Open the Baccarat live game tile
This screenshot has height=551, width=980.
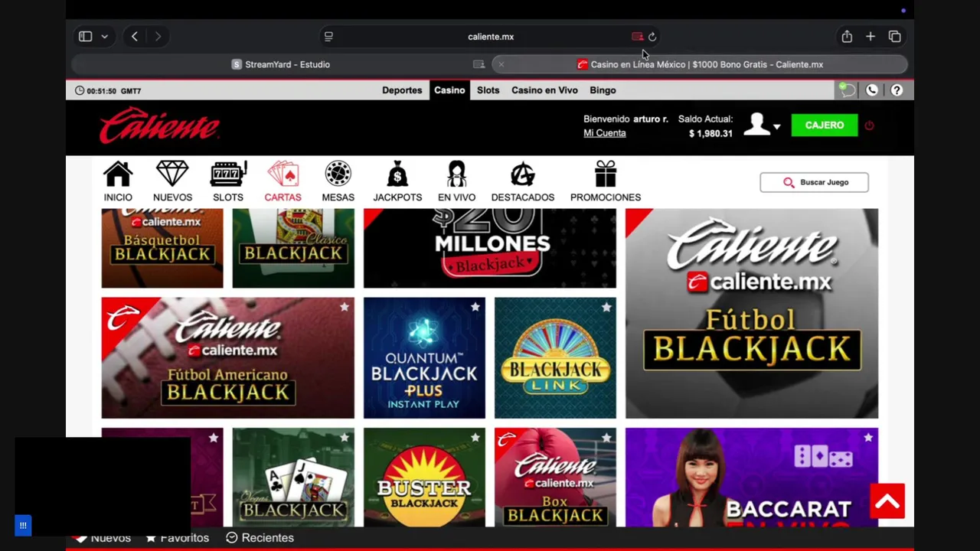tap(752, 478)
